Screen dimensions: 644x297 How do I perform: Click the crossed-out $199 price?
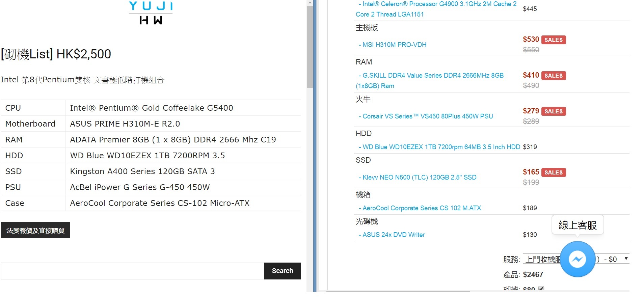click(531, 182)
